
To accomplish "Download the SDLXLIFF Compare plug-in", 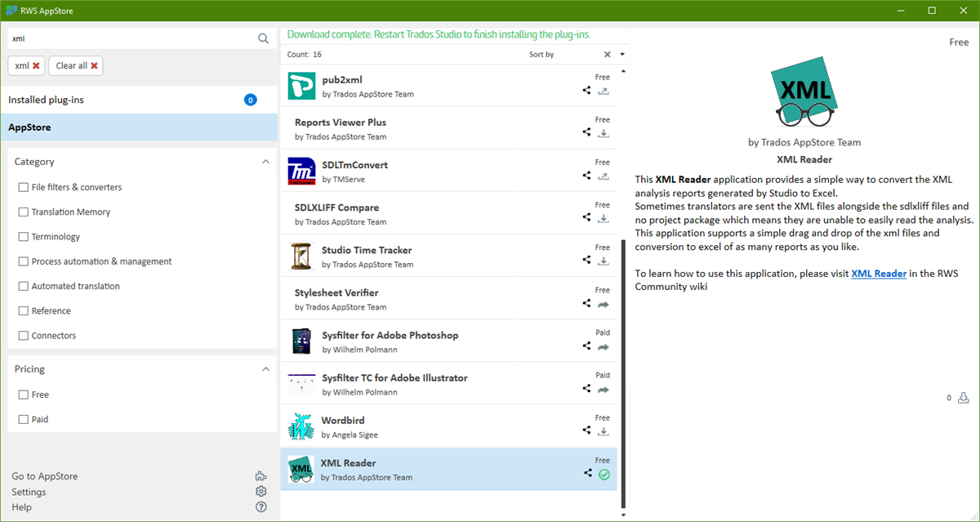I will click(x=604, y=218).
